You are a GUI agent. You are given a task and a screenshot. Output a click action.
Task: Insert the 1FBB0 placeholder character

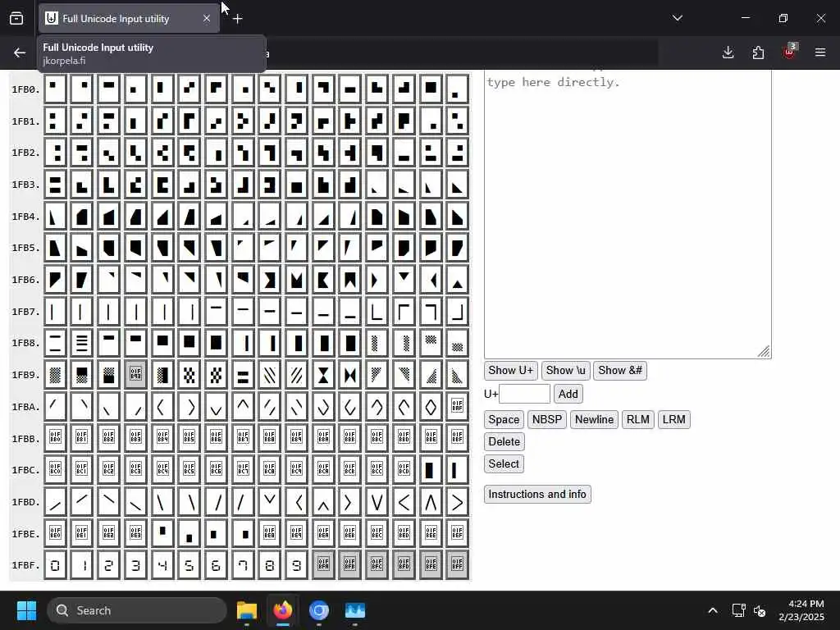[55, 438]
